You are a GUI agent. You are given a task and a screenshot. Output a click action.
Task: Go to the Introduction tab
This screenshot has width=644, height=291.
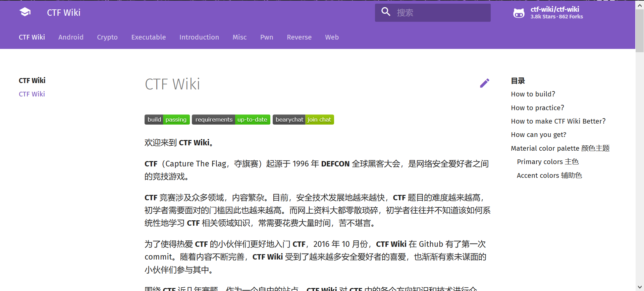click(199, 37)
